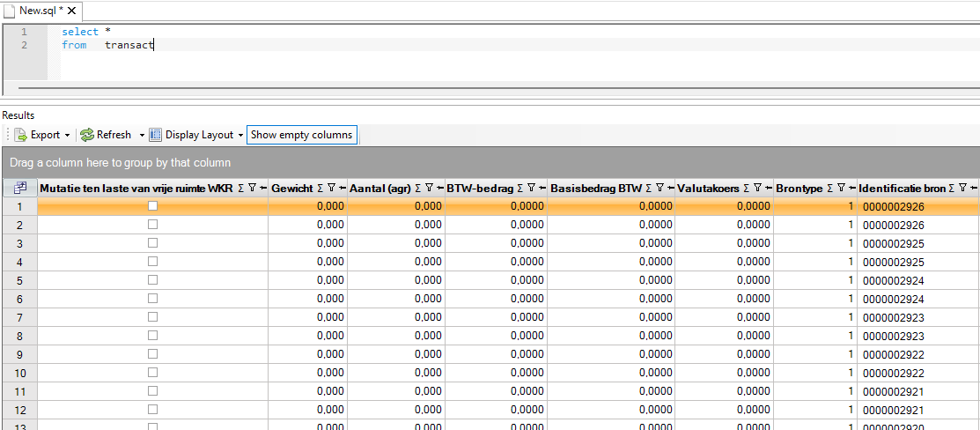980x430 pixels.
Task: Open the filter icon in the Aantal (agr) header
Action: pos(429,187)
